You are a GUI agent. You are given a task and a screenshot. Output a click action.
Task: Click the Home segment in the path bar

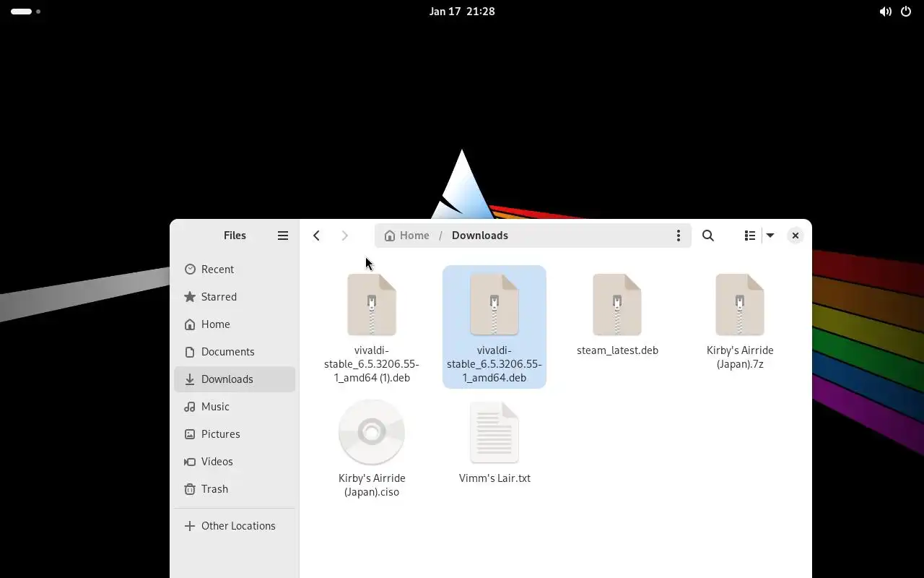click(406, 236)
